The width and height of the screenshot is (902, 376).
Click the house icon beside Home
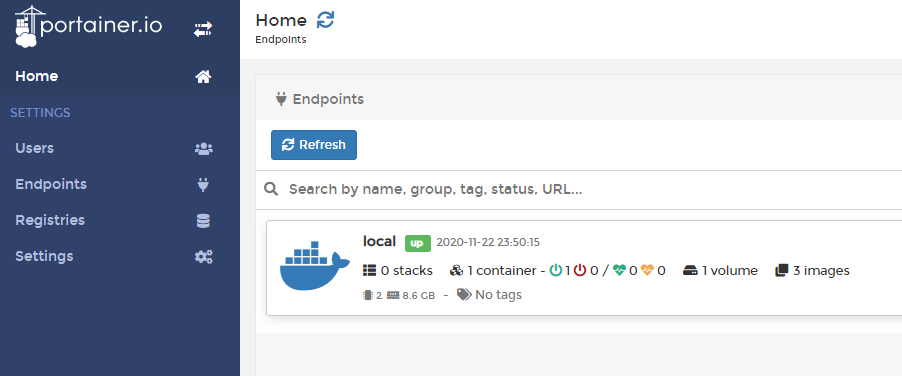tap(203, 76)
